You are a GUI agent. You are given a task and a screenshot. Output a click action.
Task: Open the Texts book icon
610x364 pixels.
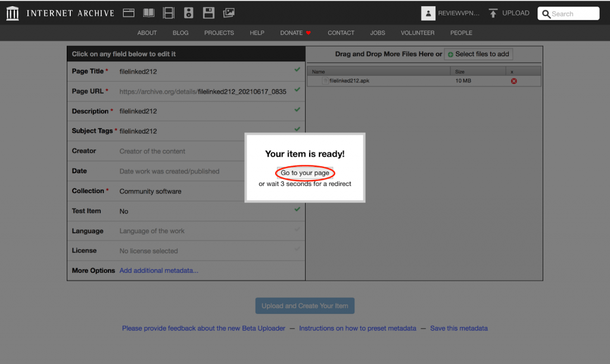click(x=148, y=13)
